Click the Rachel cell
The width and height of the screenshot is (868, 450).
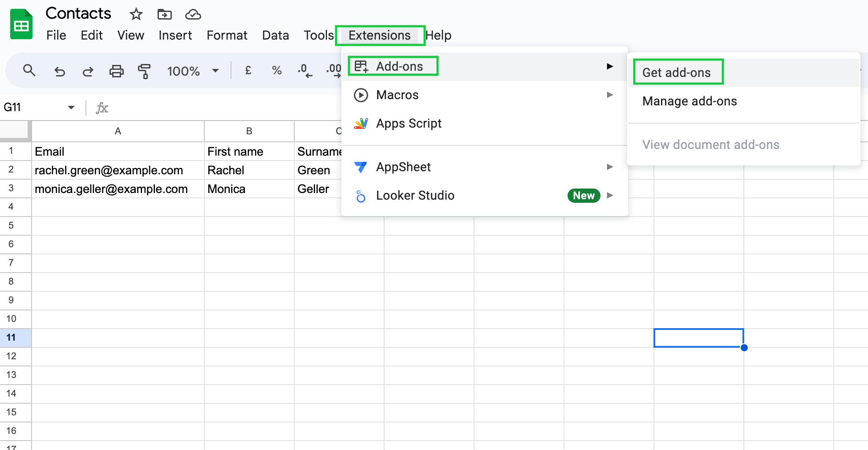click(249, 170)
